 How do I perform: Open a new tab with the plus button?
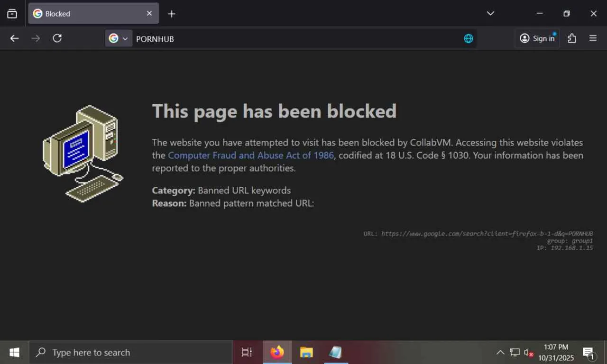point(172,14)
